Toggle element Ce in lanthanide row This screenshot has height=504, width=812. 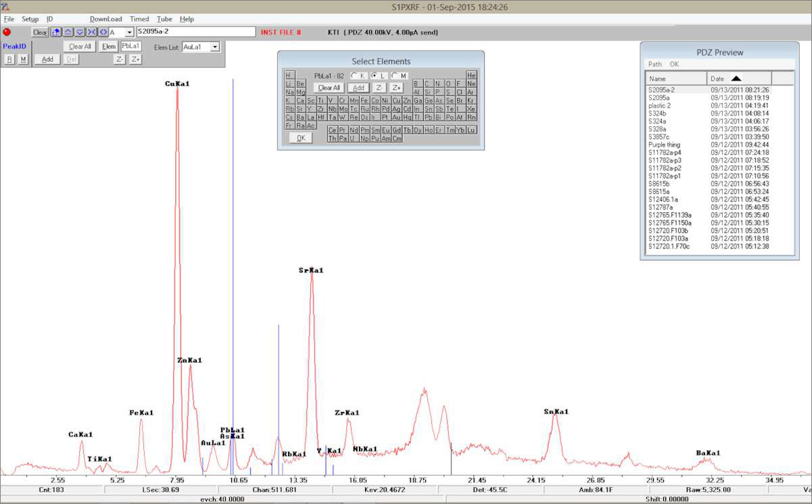tap(333, 130)
